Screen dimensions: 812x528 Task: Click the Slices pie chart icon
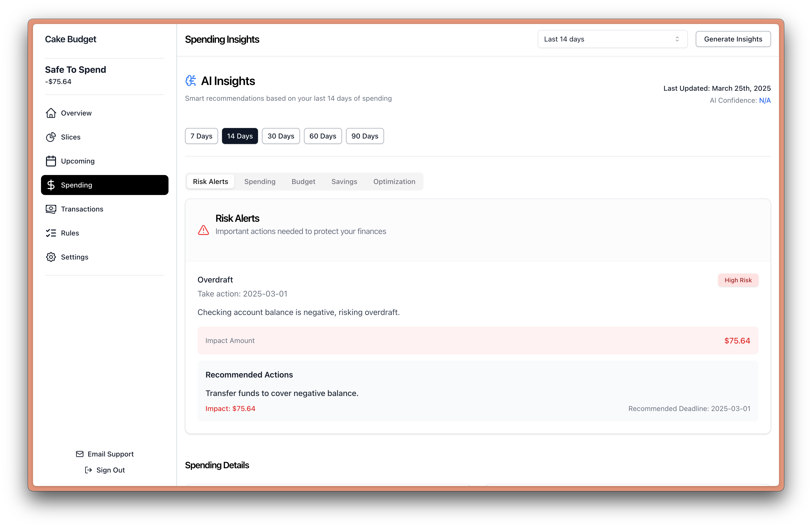click(51, 137)
